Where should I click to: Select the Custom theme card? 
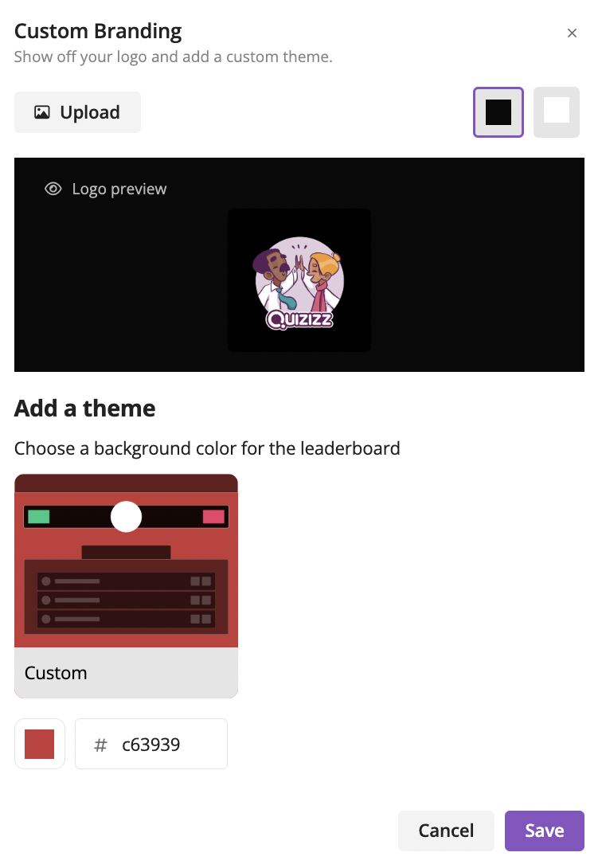126,585
